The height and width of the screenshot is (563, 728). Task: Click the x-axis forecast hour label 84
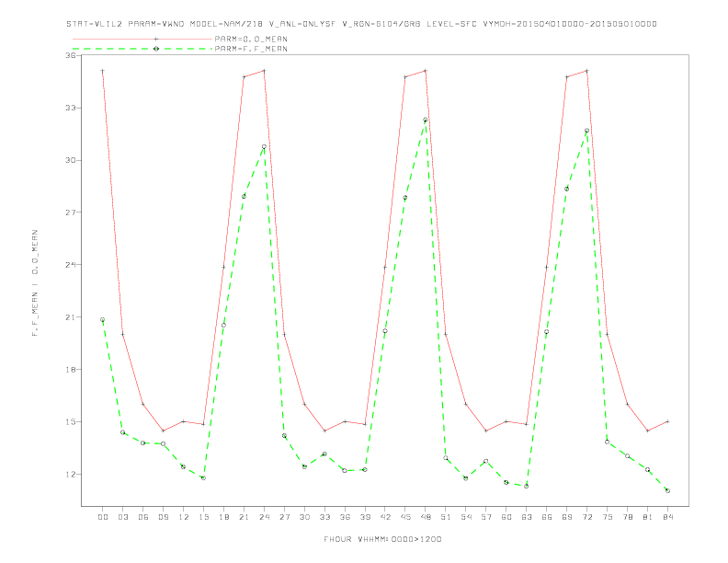pos(667,517)
